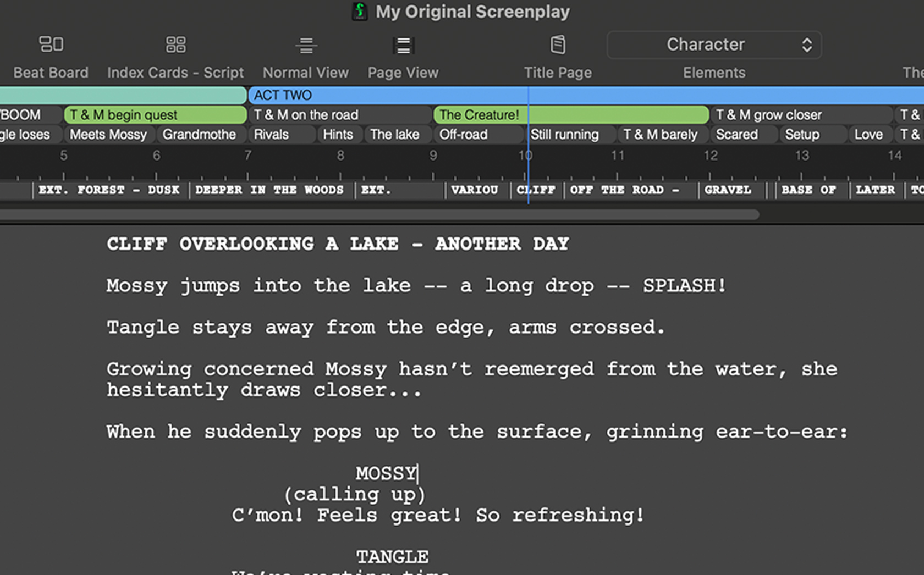Open the Title Page icon
Image resolution: width=924 pixels, height=575 pixels.
pyautogui.click(x=558, y=45)
